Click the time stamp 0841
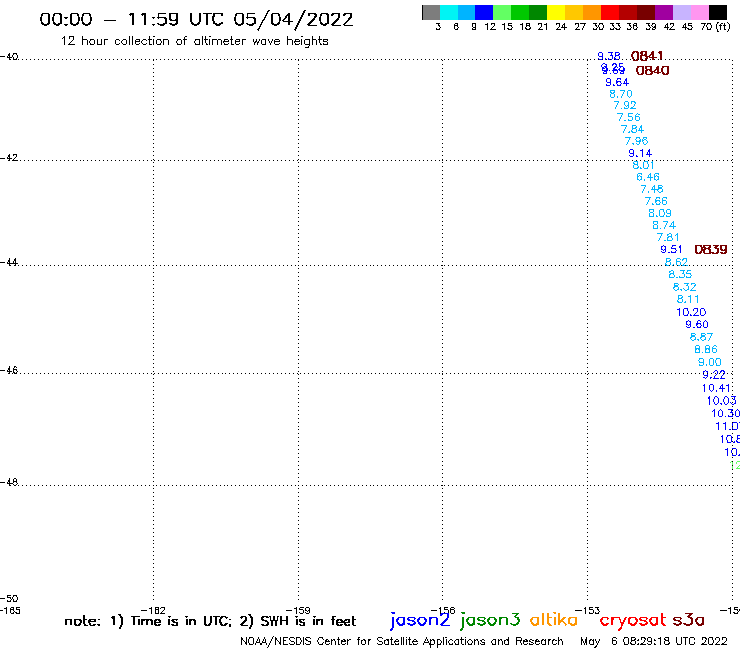This screenshot has width=740, height=650. 647,56
